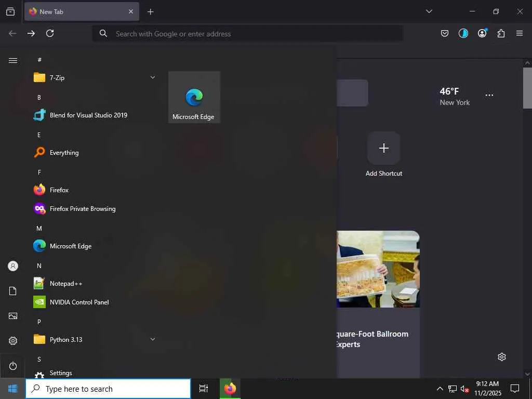Click the M letter header
The image size is (532, 399).
click(x=39, y=229)
